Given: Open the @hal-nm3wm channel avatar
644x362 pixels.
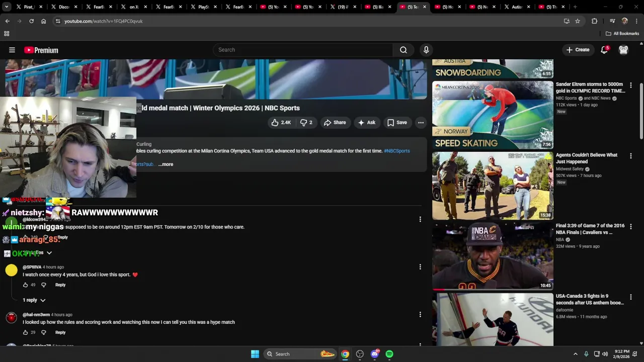Looking at the screenshot, I should point(11,318).
